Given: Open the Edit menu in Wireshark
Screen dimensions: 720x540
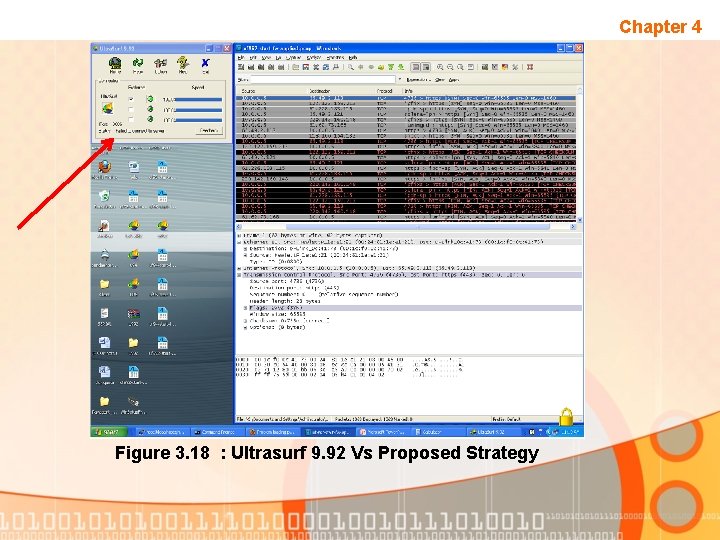Looking at the screenshot, I should coord(253,57).
